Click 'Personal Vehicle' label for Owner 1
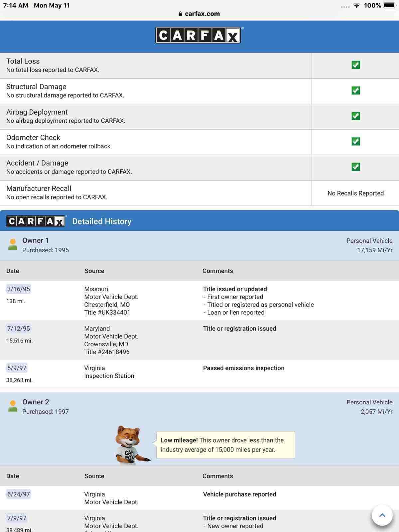The width and height of the screenshot is (399, 532). click(369, 241)
